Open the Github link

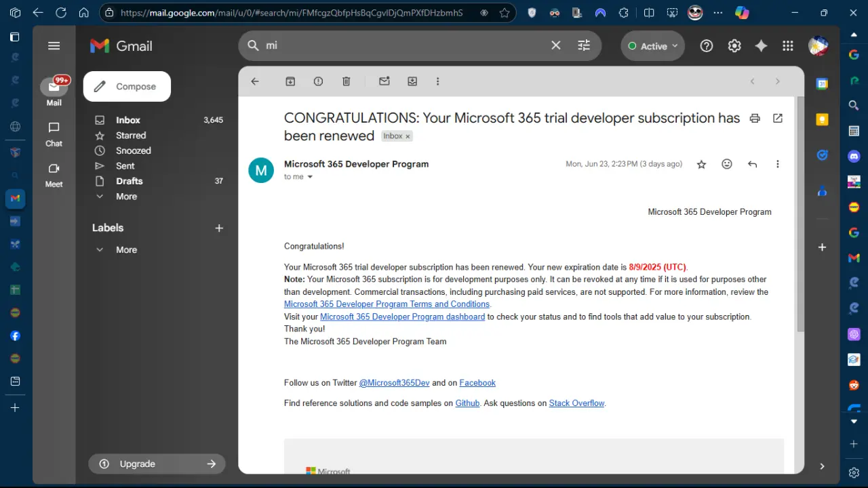(467, 403)
